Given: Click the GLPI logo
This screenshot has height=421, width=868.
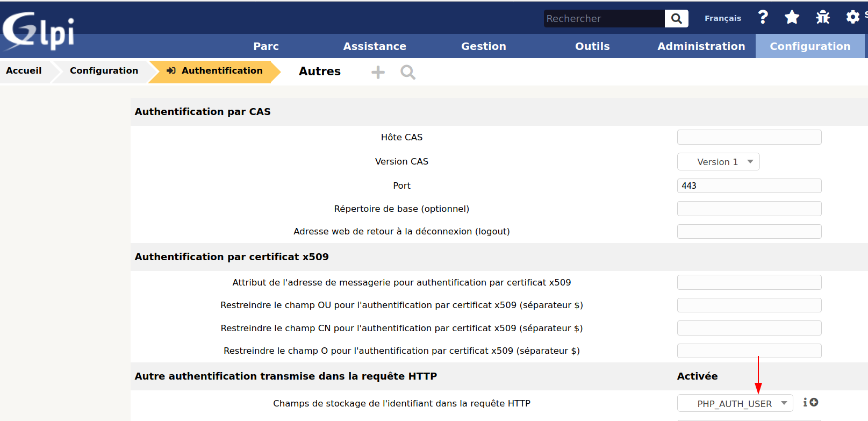Looking at the screenshot, I should [38, 31].
